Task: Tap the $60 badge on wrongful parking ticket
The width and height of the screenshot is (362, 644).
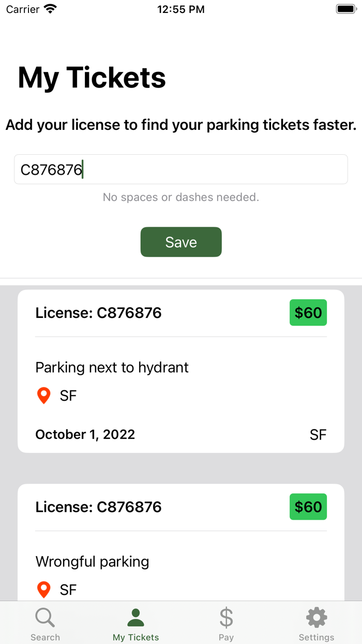Action: click(x=308, y=507)
